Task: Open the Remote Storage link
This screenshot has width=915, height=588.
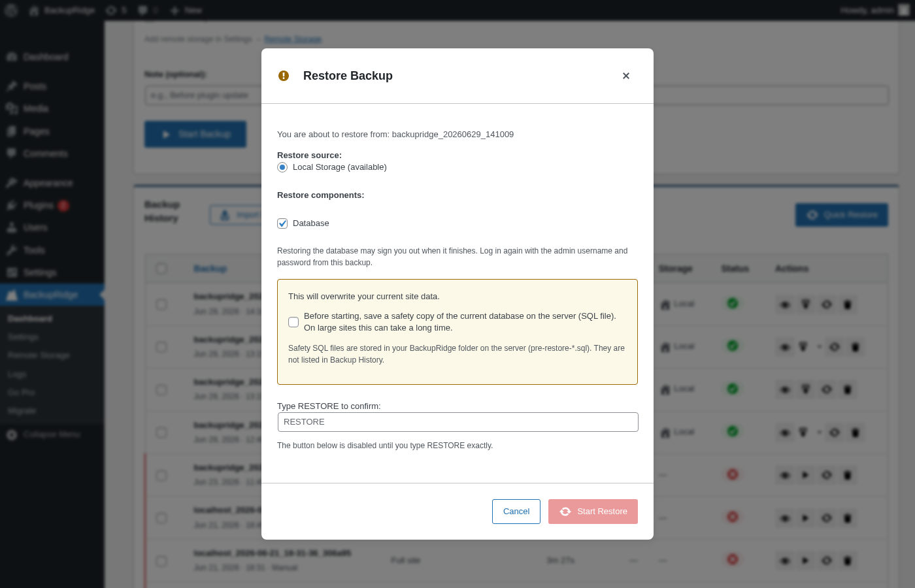Action: [x=293, y=39]
